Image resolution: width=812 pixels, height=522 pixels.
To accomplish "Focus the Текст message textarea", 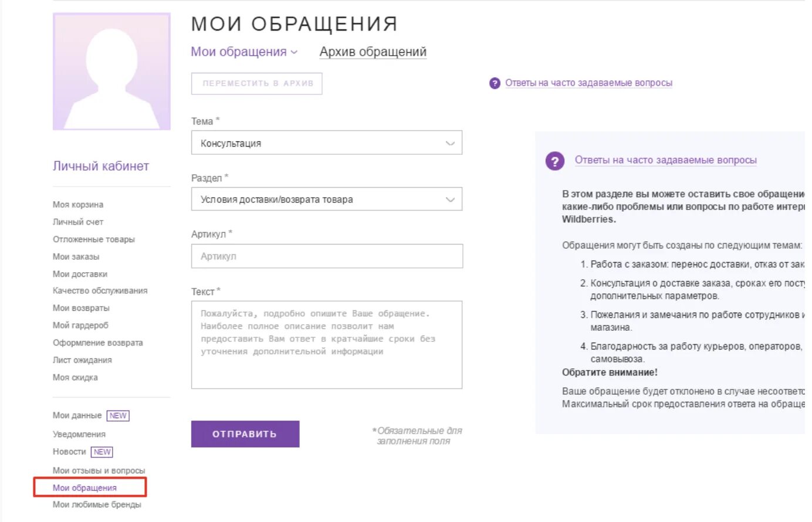I will pos(326,345).
